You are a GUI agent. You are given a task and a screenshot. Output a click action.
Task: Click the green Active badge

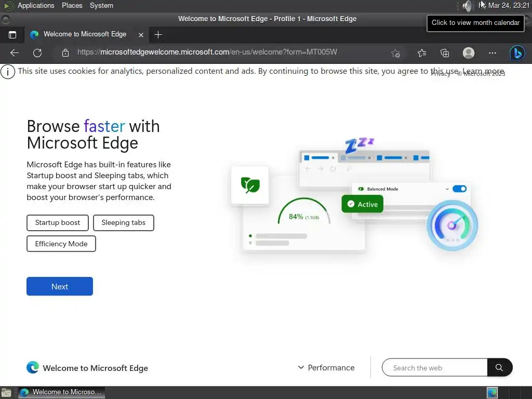coord(362,204)
